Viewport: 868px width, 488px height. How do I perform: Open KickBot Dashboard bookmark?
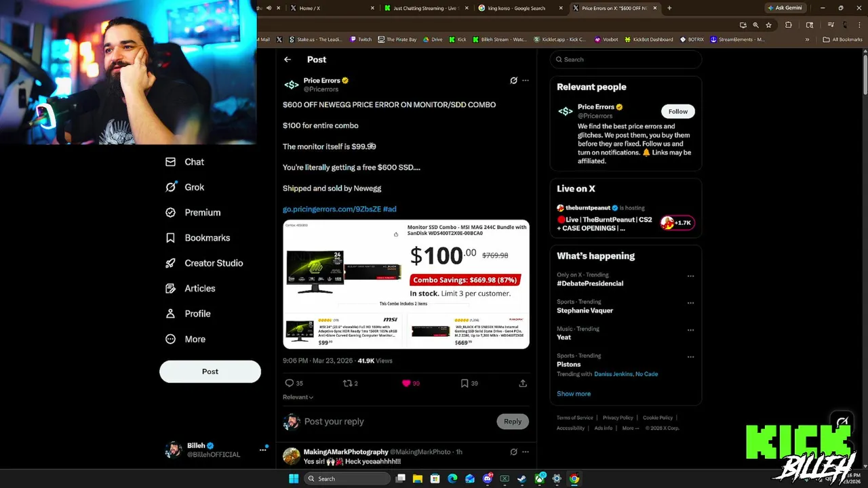coord(648,39)
